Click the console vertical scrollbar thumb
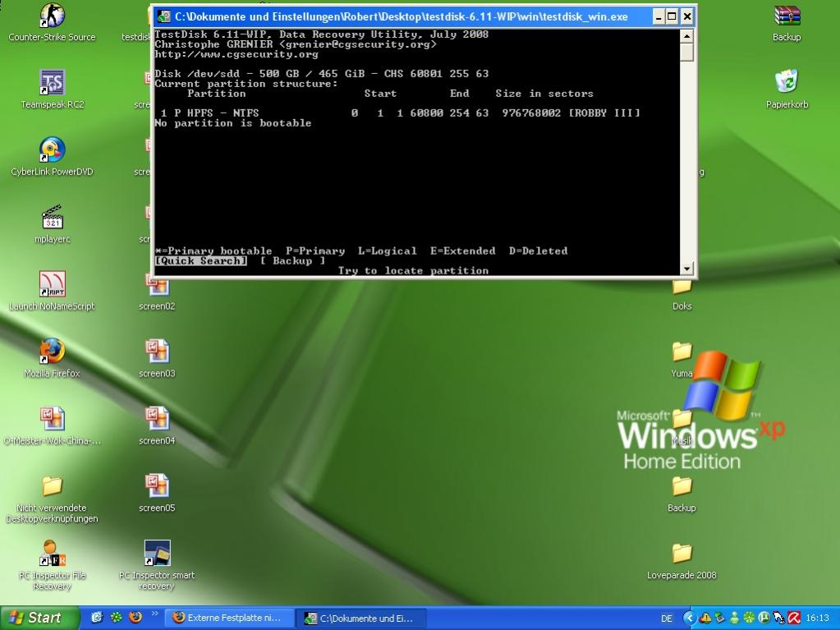 tap(686, 53)
